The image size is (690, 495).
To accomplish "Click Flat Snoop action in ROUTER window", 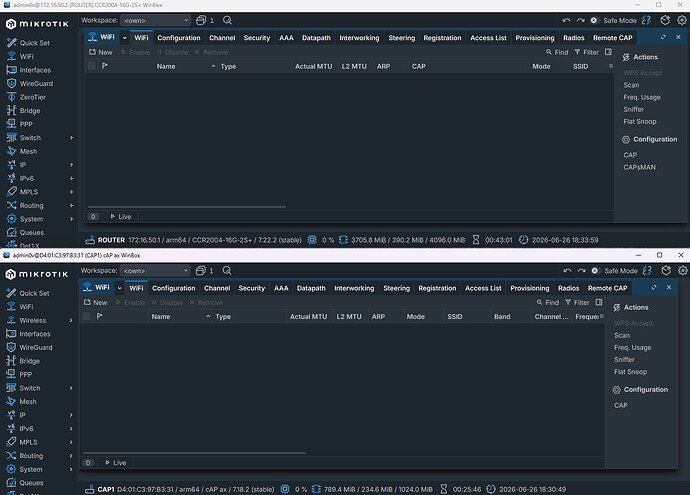I will [639, 121].
